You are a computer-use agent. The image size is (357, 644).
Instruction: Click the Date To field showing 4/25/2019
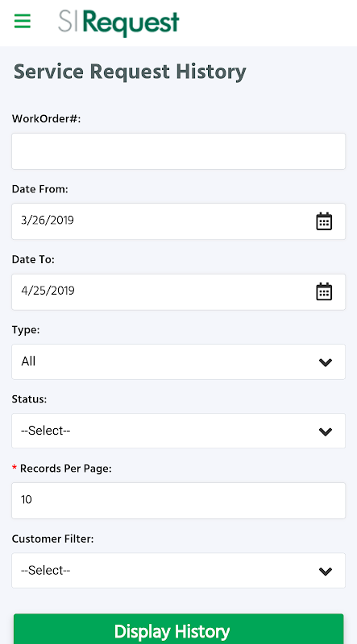[179, 292]
